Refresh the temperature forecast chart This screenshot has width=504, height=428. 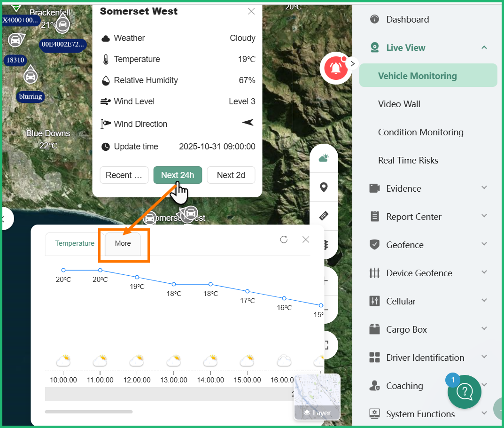point(284,239)
